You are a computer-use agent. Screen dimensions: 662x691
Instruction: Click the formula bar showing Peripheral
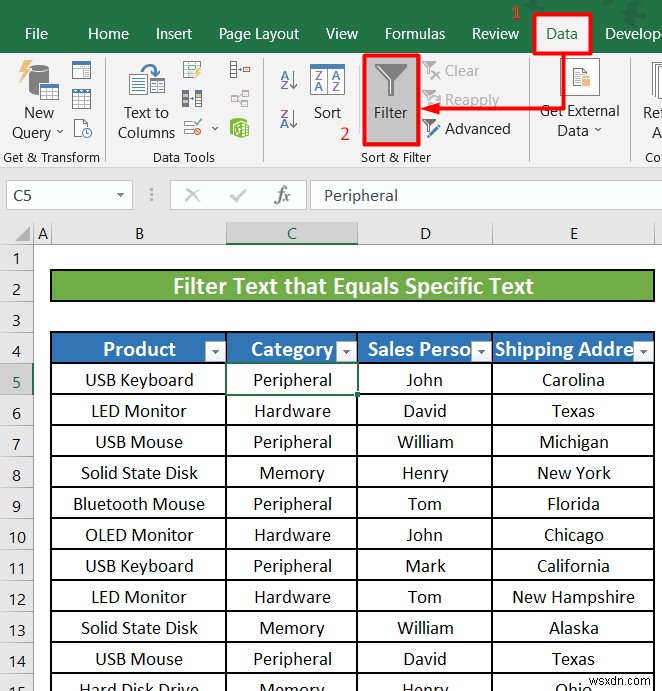click(486, 195)
